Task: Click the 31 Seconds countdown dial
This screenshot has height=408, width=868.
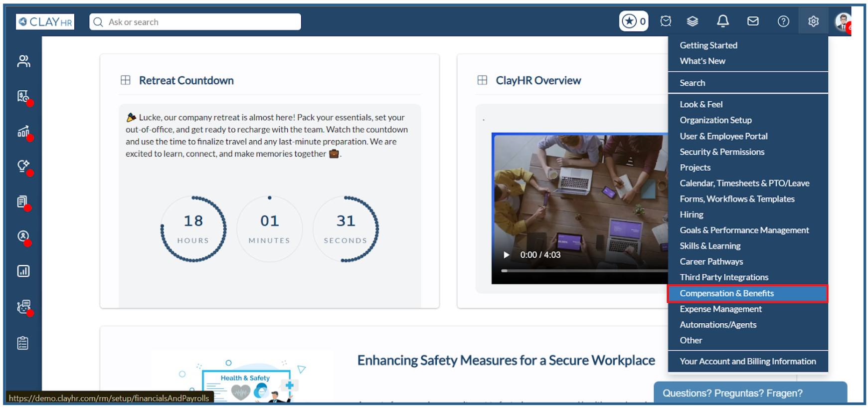Action: click(346, 229)
